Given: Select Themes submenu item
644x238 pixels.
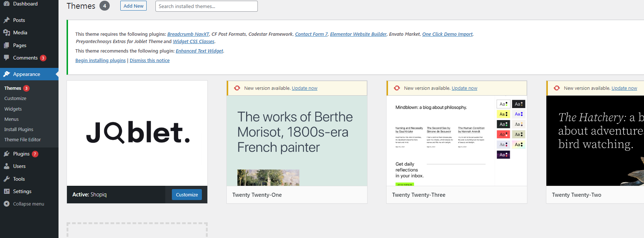Looking at the screenshot, I should click(13, 88).
